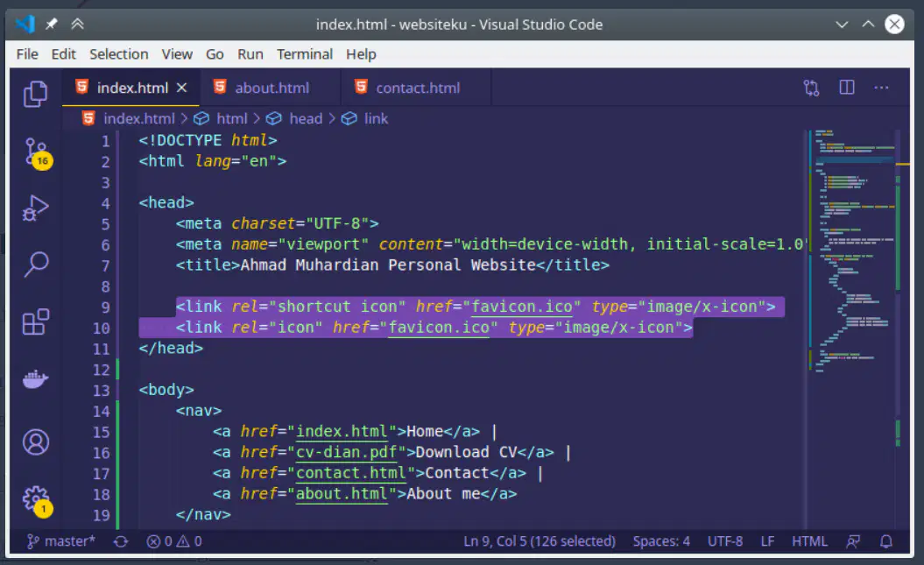Synchronize changes from status bar

121,541
